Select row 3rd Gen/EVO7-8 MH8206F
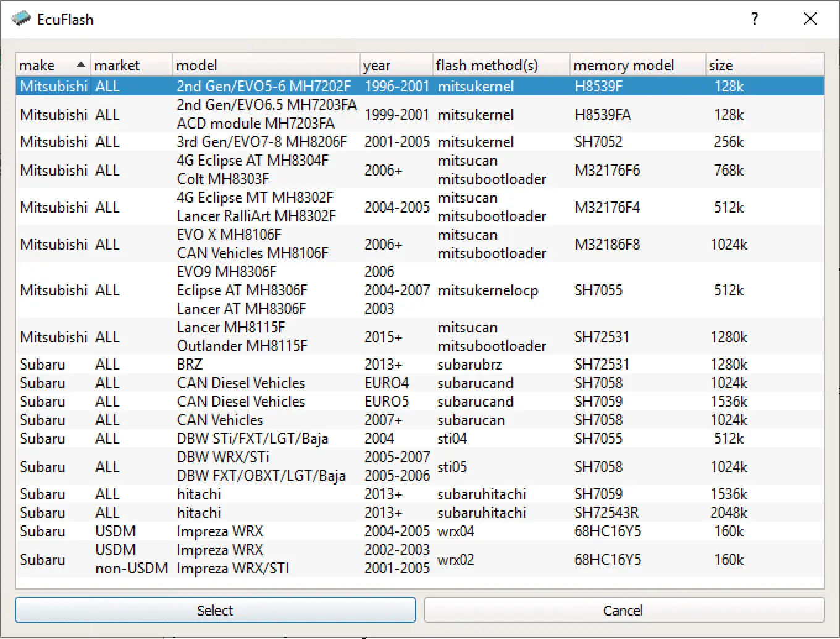The height and width of the screenshot is (639, 840). (420, 142)
